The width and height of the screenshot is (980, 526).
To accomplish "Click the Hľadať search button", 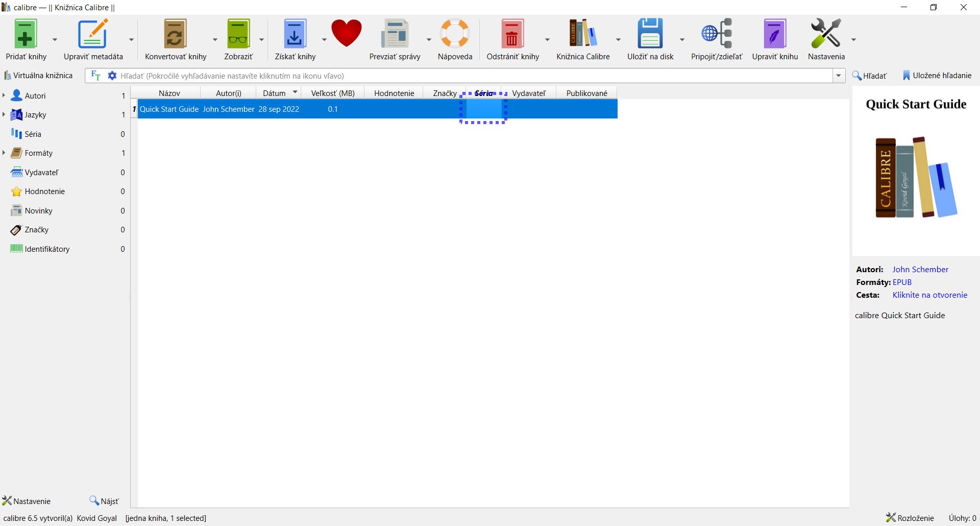I will pyautogui.click(x=870, y=76).
